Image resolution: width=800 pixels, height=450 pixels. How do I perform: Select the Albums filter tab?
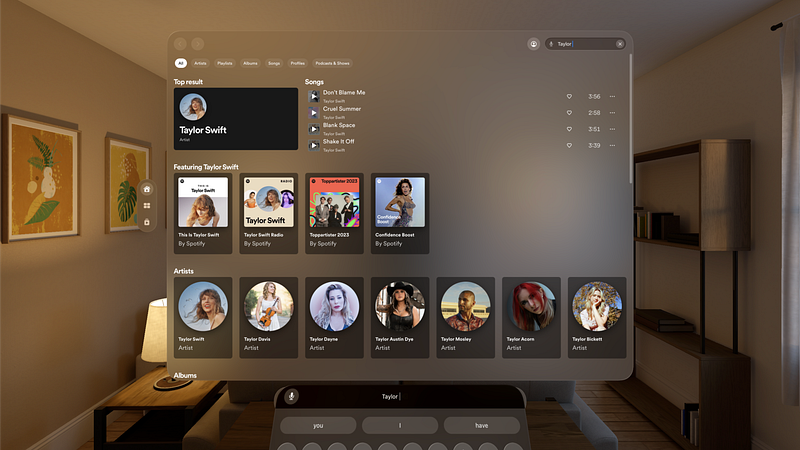pyautogui.click(x=251, y=63)
